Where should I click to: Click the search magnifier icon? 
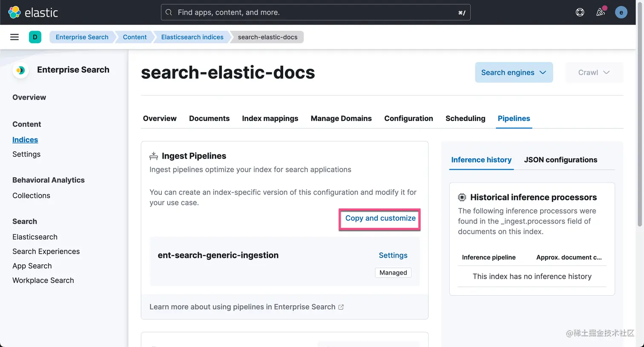click(x=169, y=12)
